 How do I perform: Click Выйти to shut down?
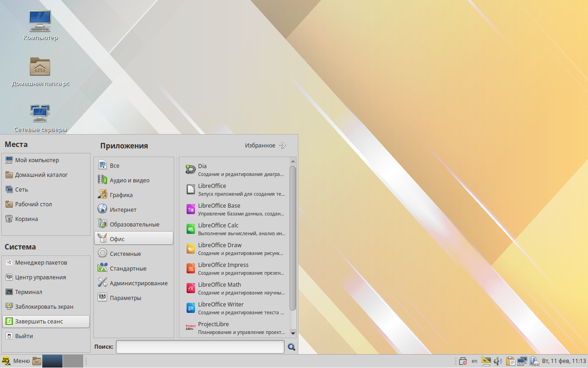[x=46, y=336]
